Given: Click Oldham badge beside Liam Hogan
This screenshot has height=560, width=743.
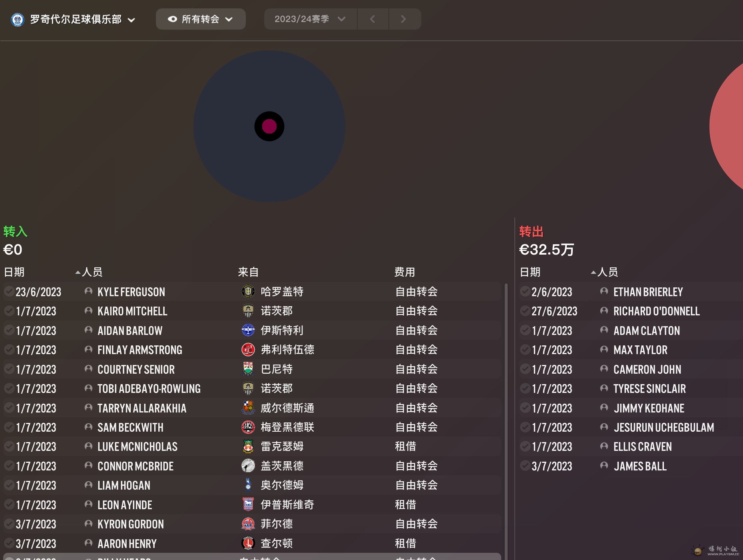Looking at the screenshot, I should tap(248, 485).
